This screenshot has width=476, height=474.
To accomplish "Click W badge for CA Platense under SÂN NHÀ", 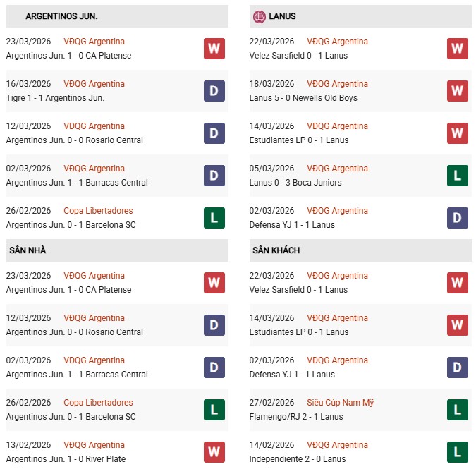I will coord(214,283).
